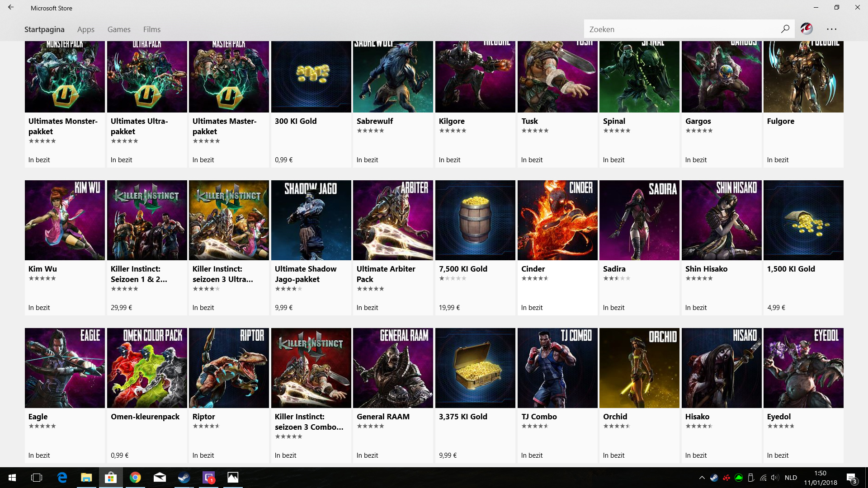Open Action Center notifications

click(x=852, y=478)
